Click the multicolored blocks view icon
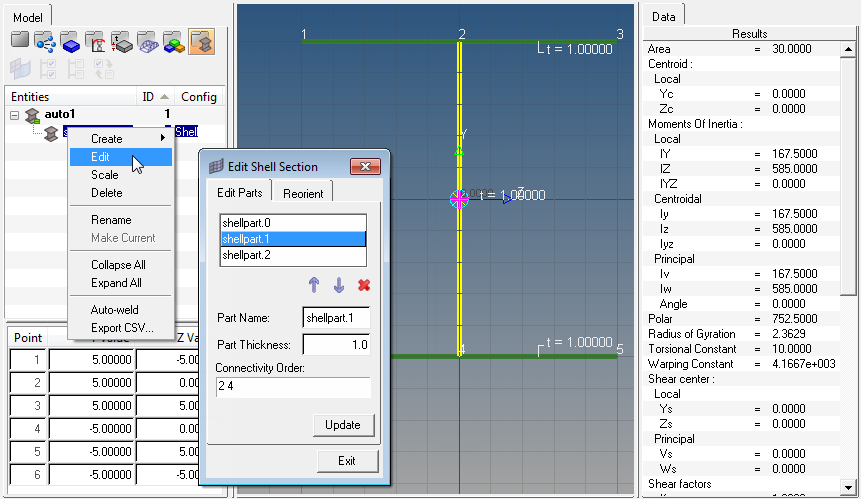This screenshot has width=861, height=499. (174, 41)
